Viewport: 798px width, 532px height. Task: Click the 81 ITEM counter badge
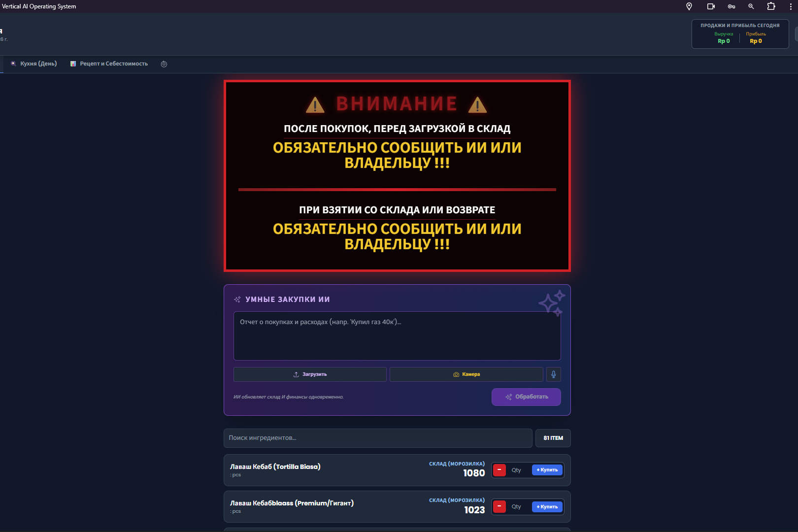pyautogui.click(x=553, y=438)
